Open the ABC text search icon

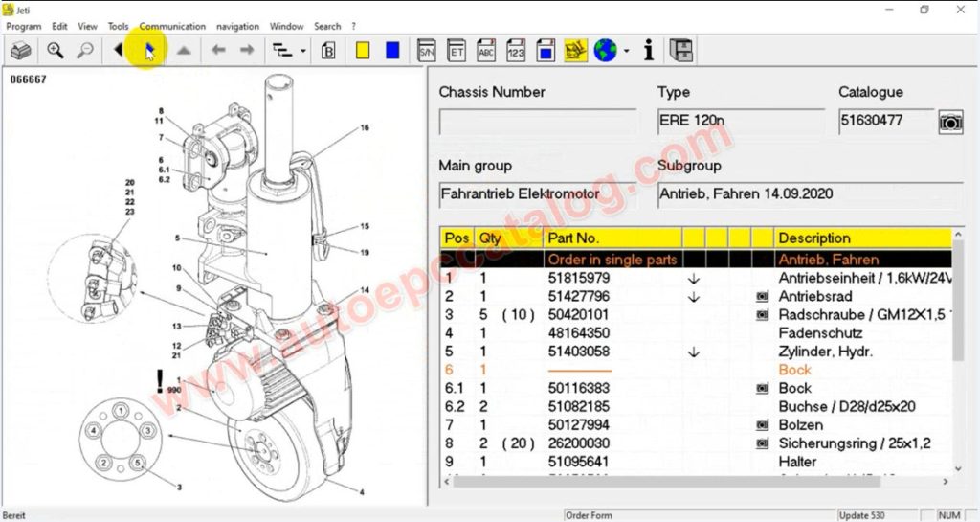pyautogui.click(x=486, y=51)
